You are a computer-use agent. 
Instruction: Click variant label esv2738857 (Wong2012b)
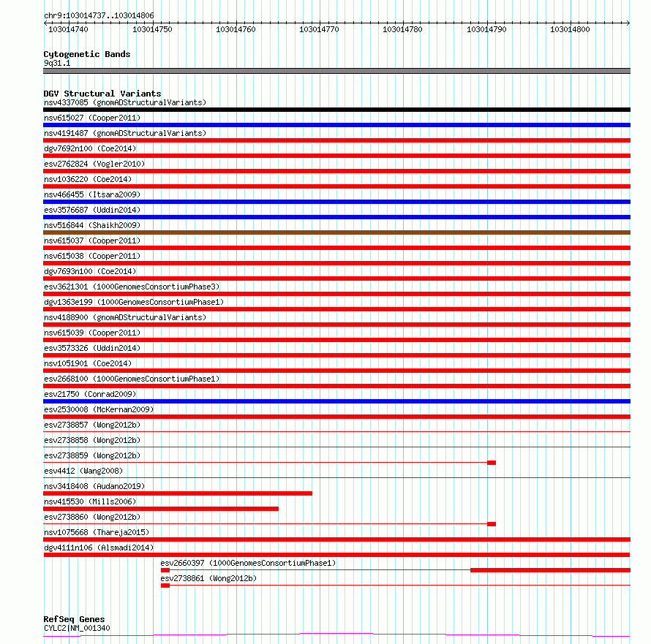click(x=92, y=425)
